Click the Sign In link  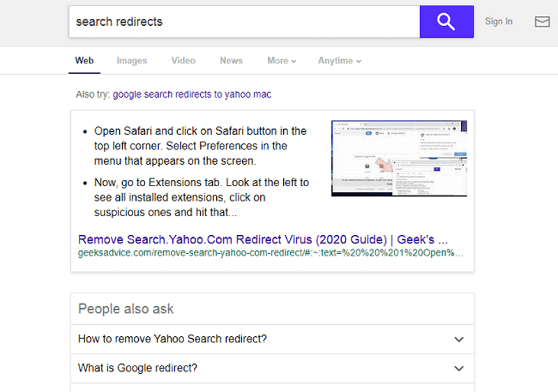[499, 22]
